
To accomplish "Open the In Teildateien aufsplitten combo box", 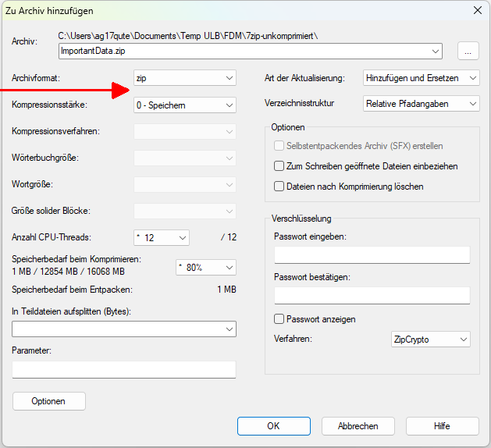I will tap(123, 329).
